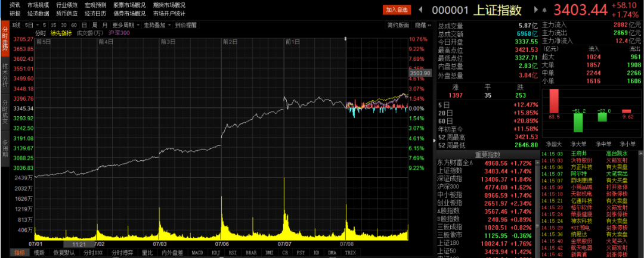
Task: Select the MACD indicator tab
Action: pos(197,253)
